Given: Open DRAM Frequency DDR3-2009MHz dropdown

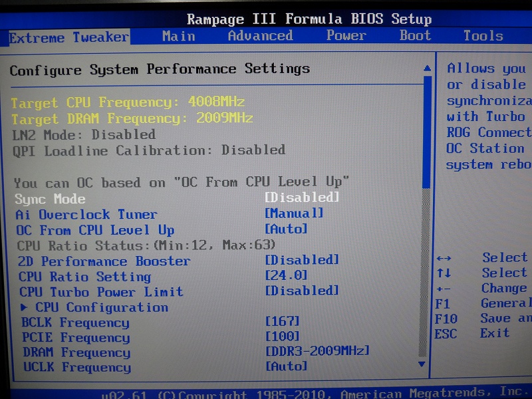Looking at the screenshot, I should [x=317, y=351].
